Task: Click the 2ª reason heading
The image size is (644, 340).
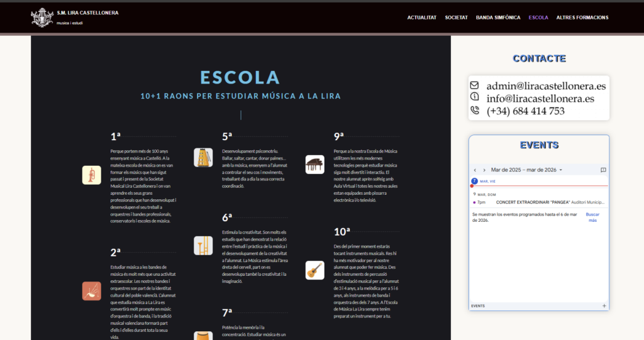Action: pos(116,252)
